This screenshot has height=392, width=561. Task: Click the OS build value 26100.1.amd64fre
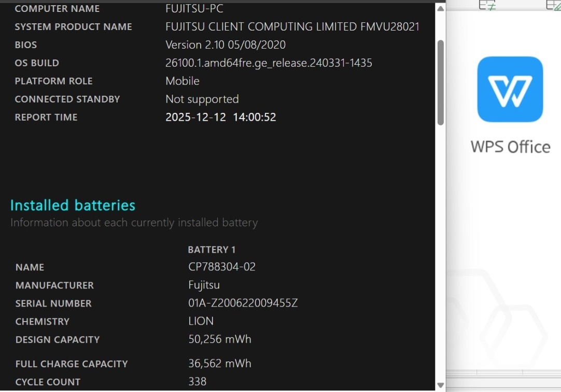pyautogui.click(x=269, y=63)
